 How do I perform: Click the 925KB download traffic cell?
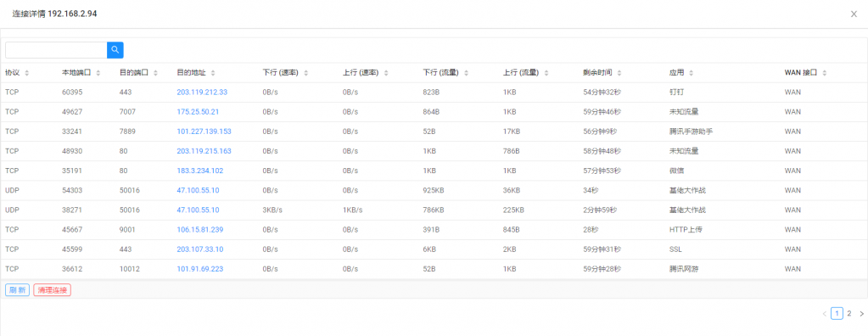click(x=434, y=190)
